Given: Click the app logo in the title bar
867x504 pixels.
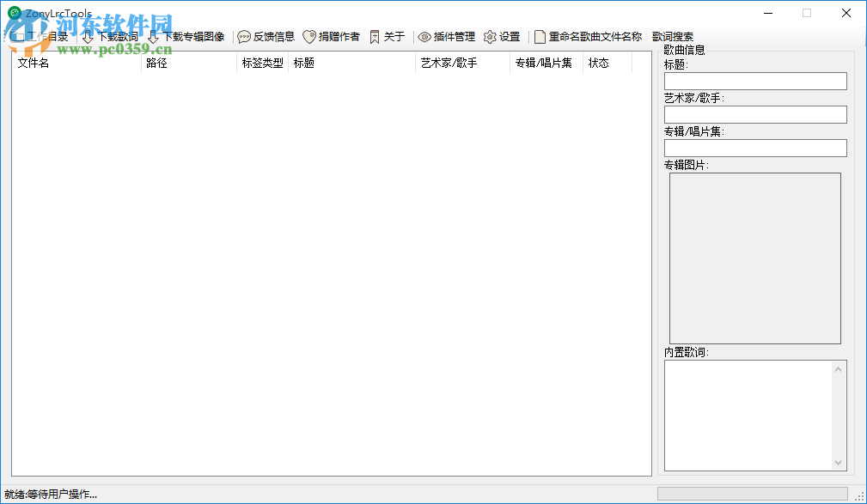Looking at the screenshot, I should (x=13, y=13).
